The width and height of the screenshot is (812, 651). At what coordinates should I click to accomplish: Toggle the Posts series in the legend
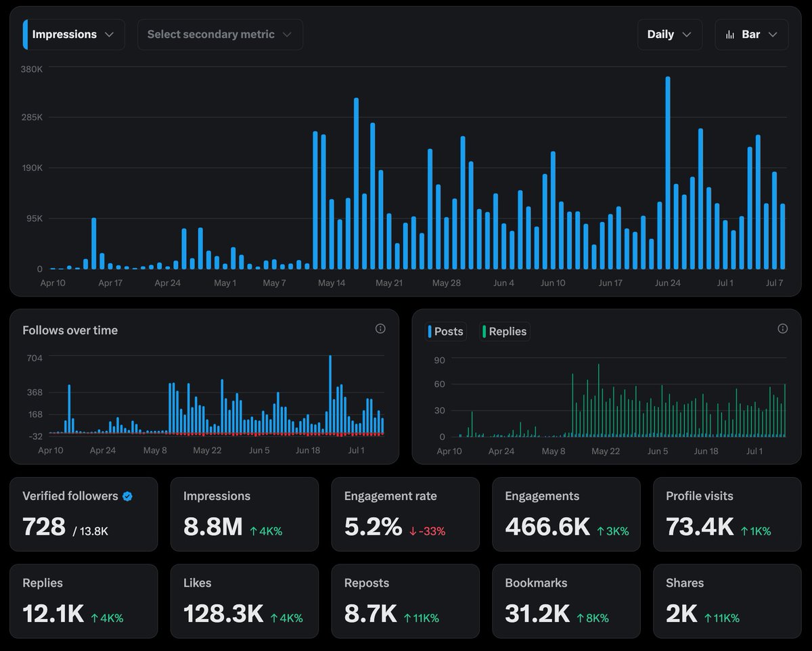coord(445,332)
